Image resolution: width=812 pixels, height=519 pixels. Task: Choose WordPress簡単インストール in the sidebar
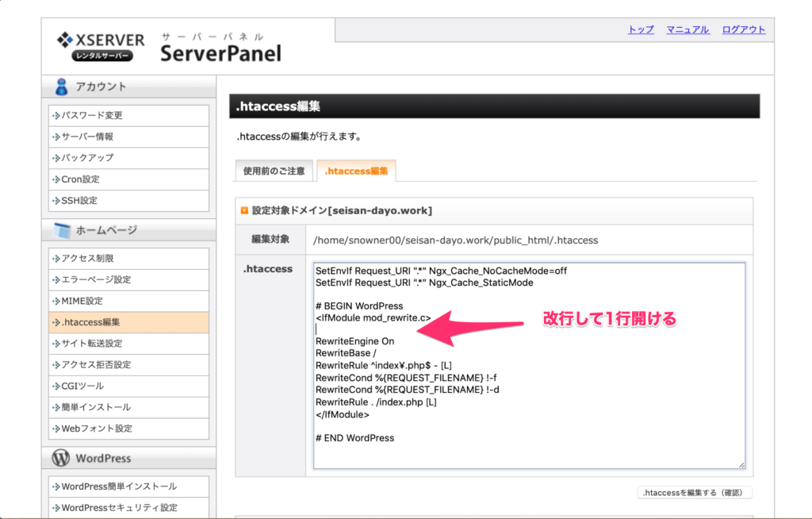119,486
